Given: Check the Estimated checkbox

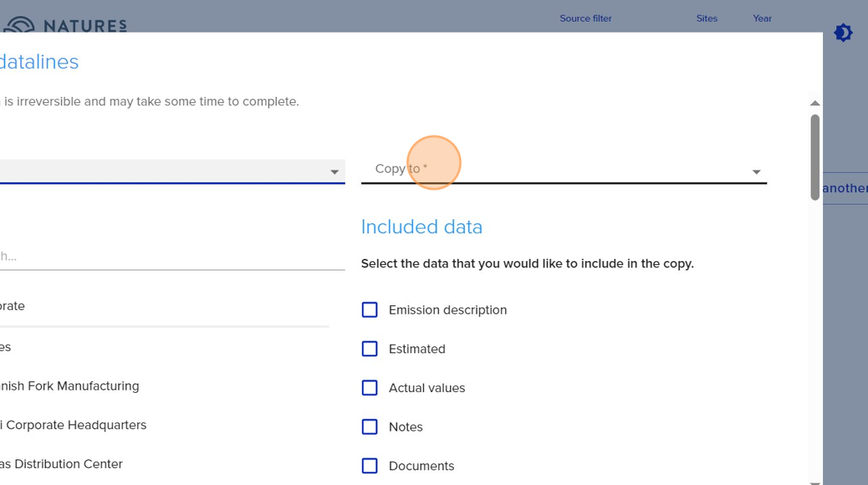Looking at the screenshot, I should pos(370,349).
